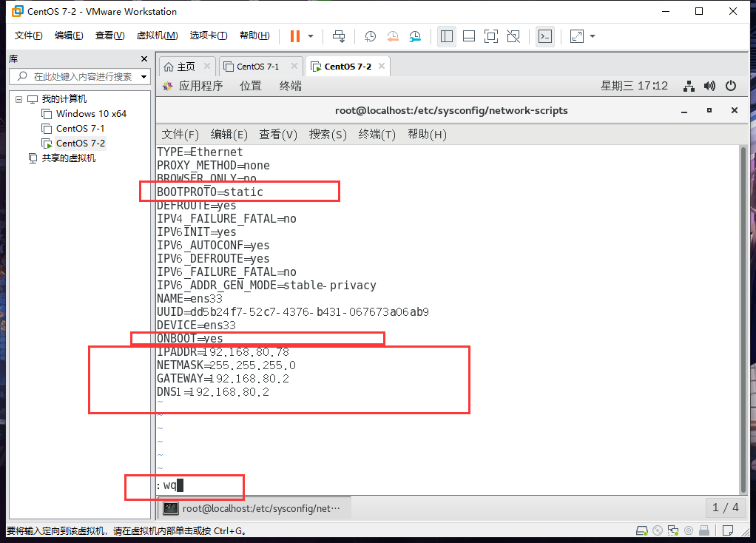Screen dimensions: 756x543
Task: Revert to the previous snapshot
Action: 393,36
